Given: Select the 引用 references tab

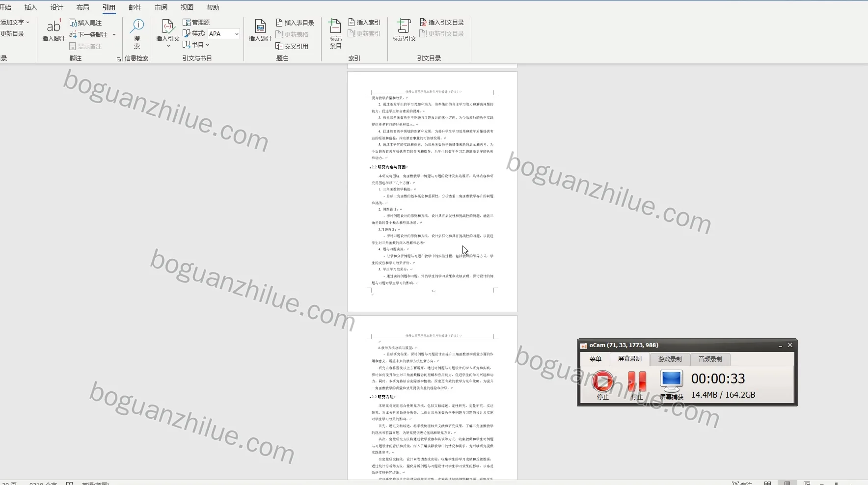Looking at the screenshot, I should (109, 7).
